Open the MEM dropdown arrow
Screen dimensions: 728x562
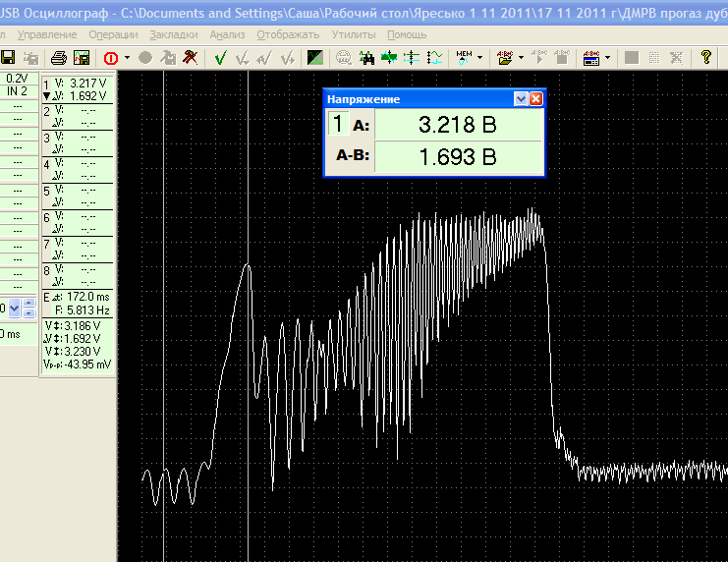point(480,58)
